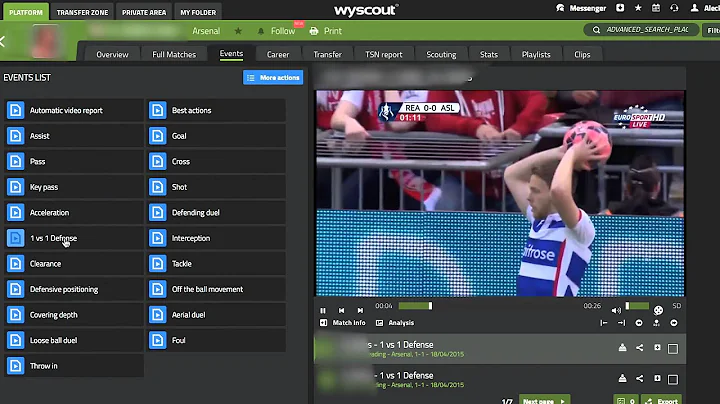Open the Automatic video report event

coord(74,110)
